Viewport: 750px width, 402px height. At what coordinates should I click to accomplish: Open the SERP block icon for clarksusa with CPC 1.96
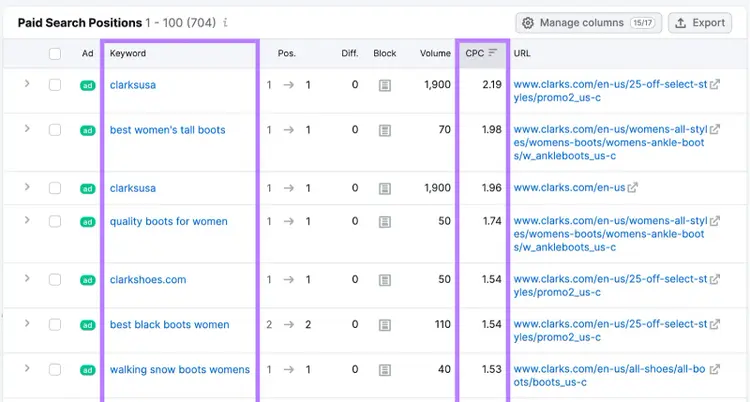[385, 189]
